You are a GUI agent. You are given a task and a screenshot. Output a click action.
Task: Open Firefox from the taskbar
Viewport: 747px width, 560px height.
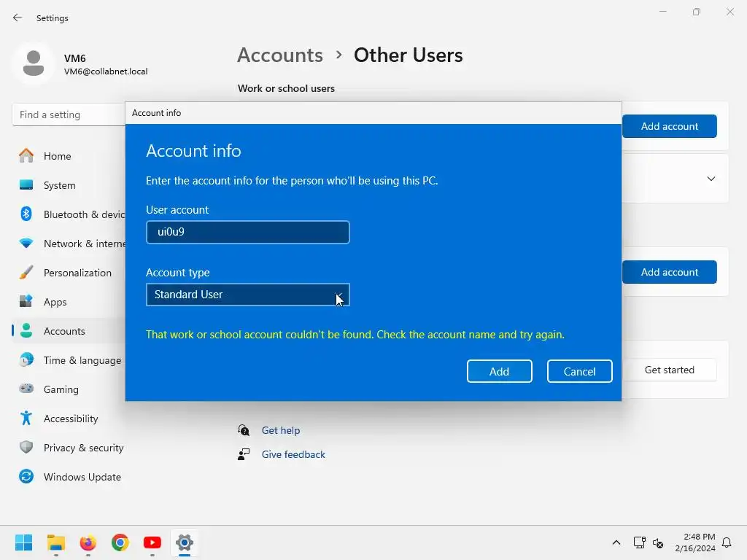click(88, 542)
